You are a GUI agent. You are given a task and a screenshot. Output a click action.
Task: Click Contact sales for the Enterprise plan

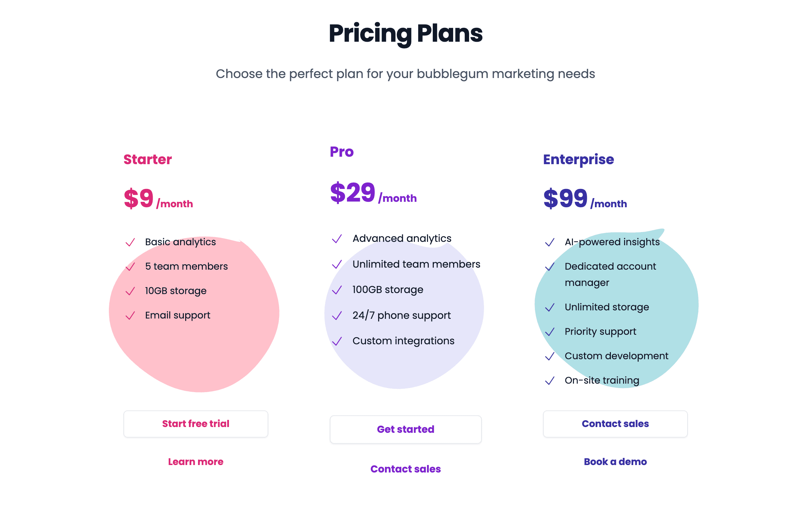pyautogui.click(x=615, y=424)
